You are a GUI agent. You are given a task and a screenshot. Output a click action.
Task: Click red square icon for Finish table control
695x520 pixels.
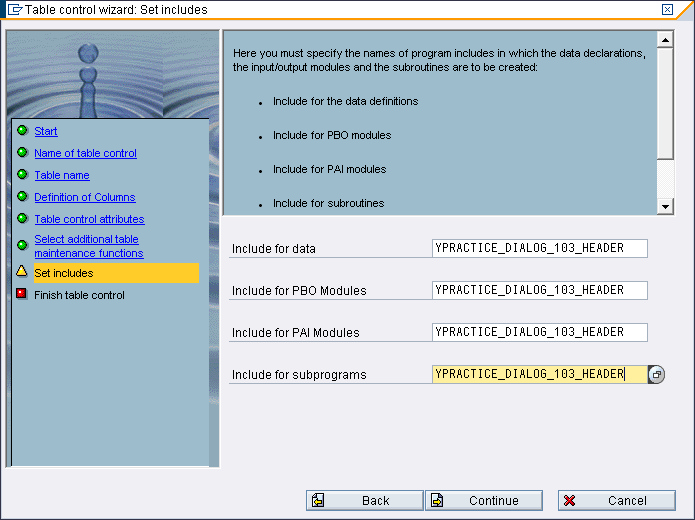[x=22, y=294]
